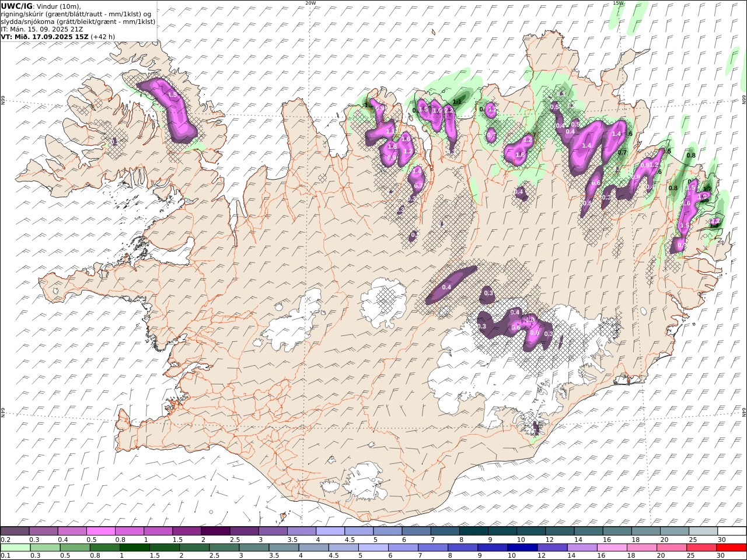Select upper legend swatch between 0.2 and 0.3
747x560 pixels.
click(15, 531)
